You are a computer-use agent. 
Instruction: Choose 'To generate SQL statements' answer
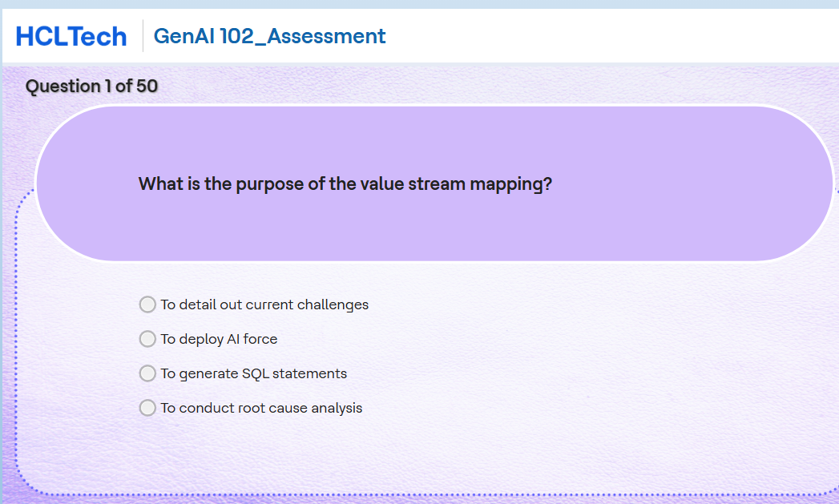point(147,373)
